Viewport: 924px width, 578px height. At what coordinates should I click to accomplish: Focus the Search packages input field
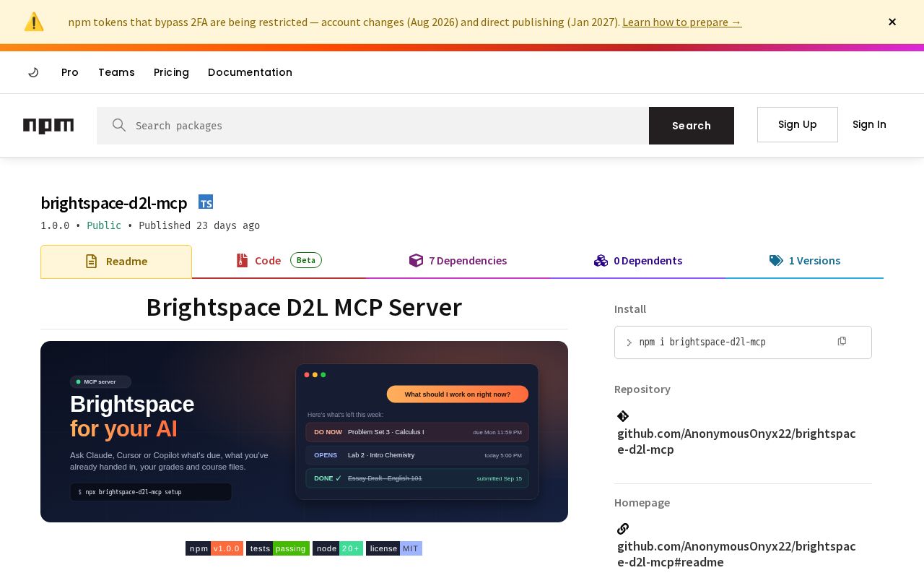tap(372, 126)
